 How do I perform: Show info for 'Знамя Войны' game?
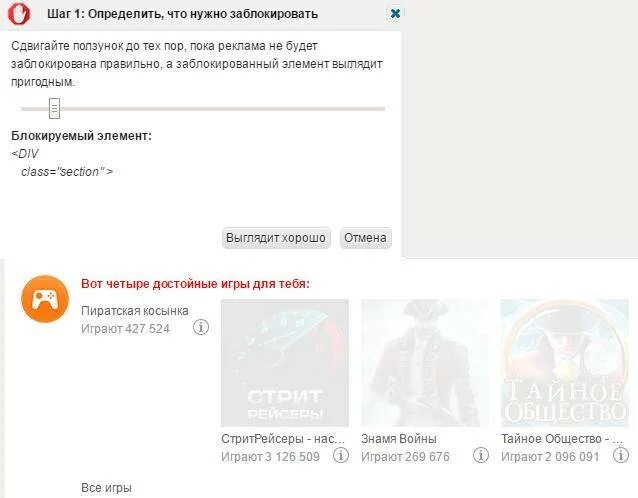pyautogui.click(x=481, y=455)
